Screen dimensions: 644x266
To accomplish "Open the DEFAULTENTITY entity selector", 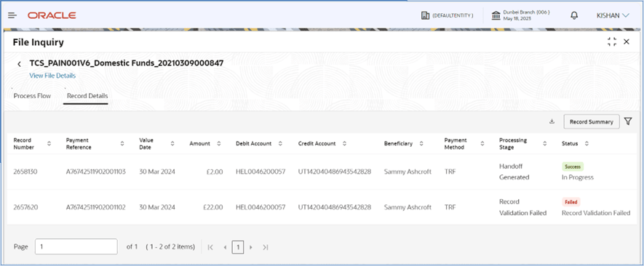I will [x=447, y=15].
